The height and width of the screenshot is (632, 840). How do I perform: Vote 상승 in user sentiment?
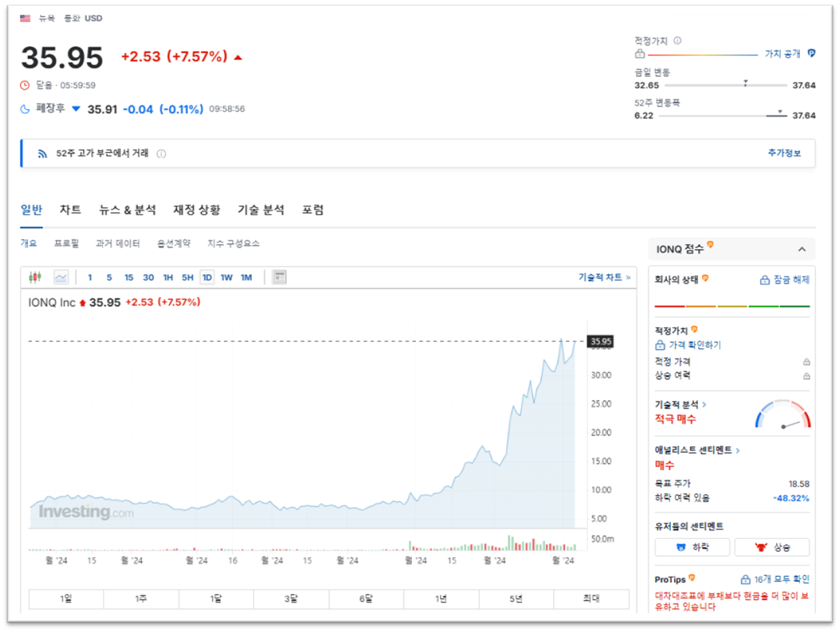click(772, 547)
